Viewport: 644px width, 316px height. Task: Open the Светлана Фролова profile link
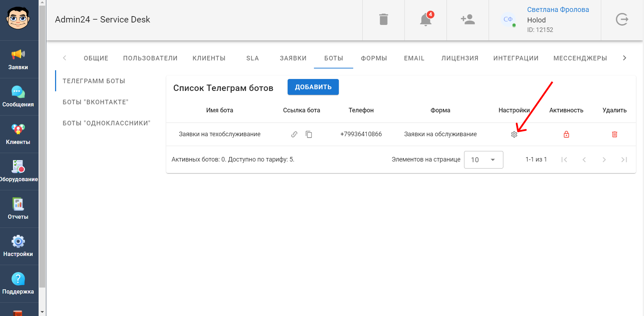pos(558,9)
